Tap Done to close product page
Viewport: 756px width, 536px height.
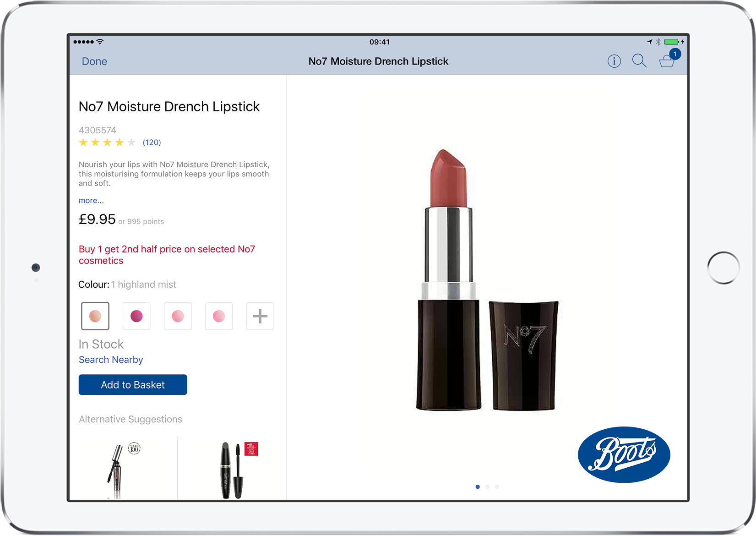(x=94, y=61)
